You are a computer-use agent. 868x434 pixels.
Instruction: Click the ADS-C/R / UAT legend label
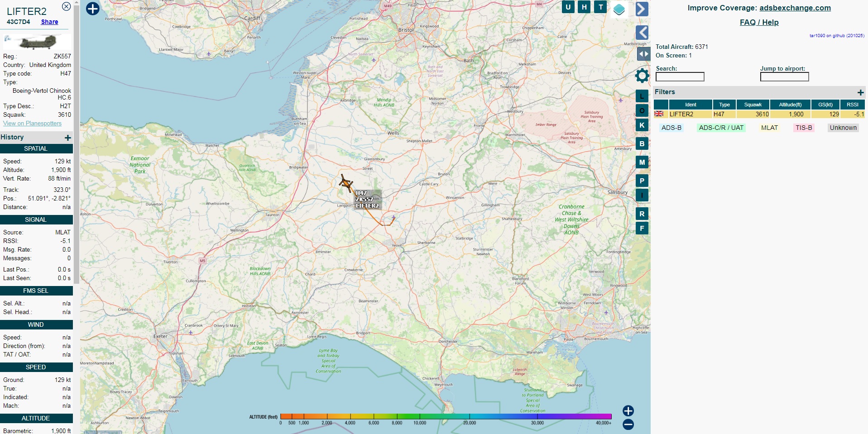click(x=721, y=128)
